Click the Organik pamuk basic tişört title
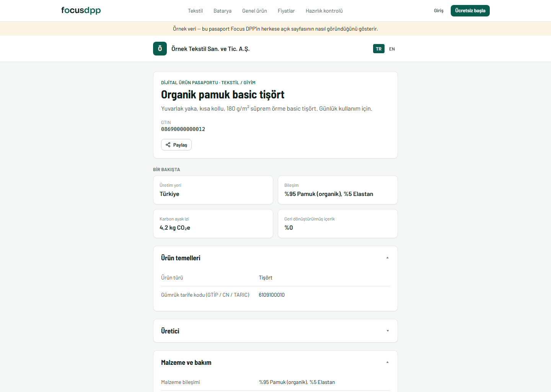 223,95
